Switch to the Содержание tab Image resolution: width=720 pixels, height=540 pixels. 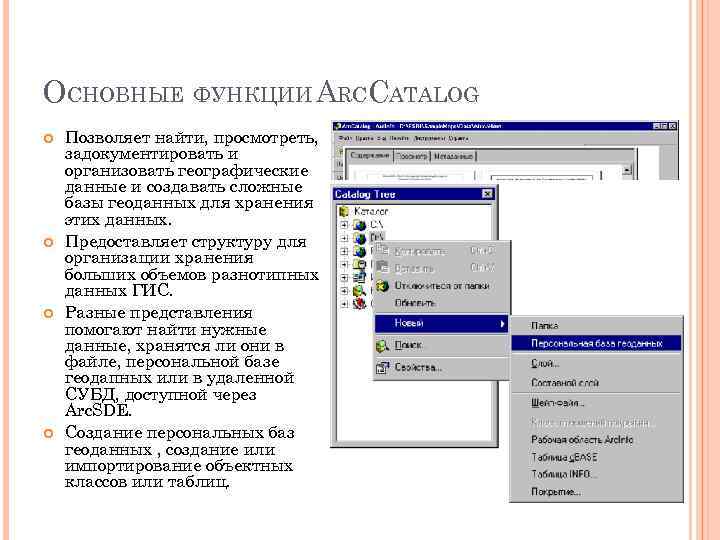pos(369,156)
